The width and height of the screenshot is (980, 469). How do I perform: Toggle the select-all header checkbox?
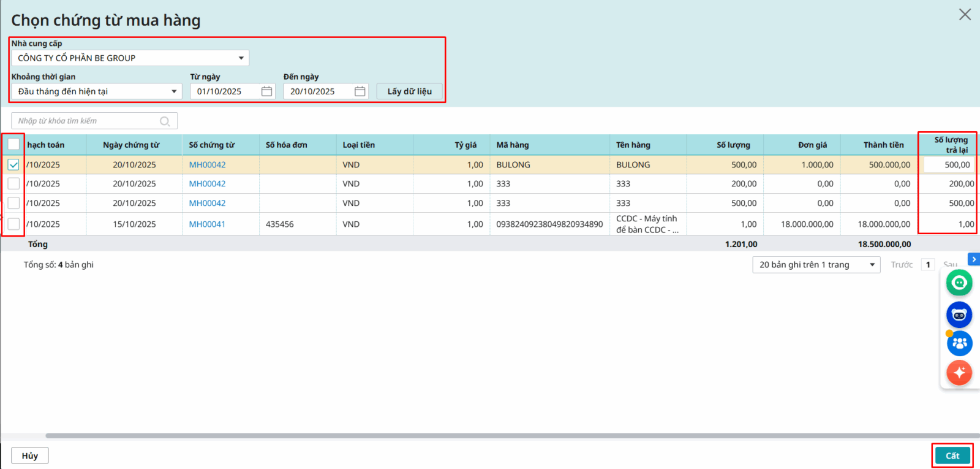coord(13,145)
